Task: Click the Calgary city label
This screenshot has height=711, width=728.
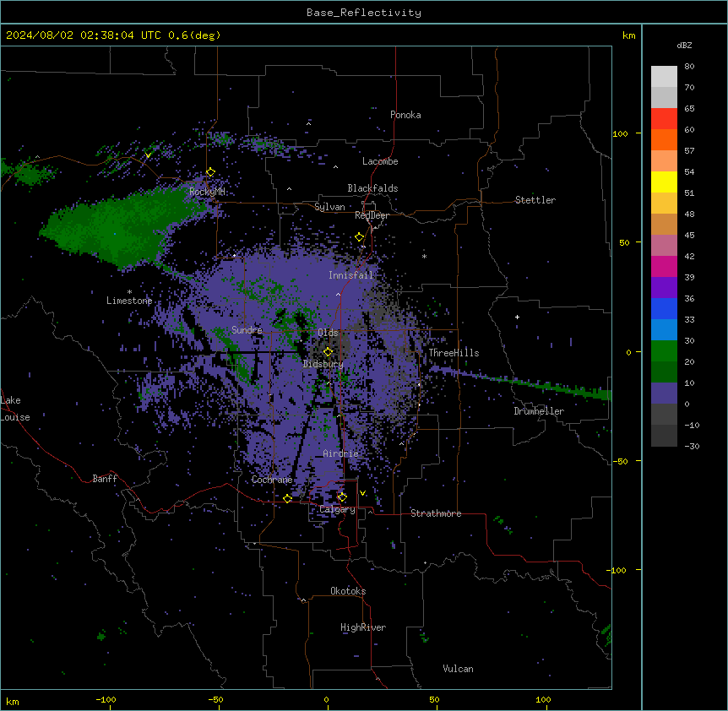Action: tap(338, 509)
